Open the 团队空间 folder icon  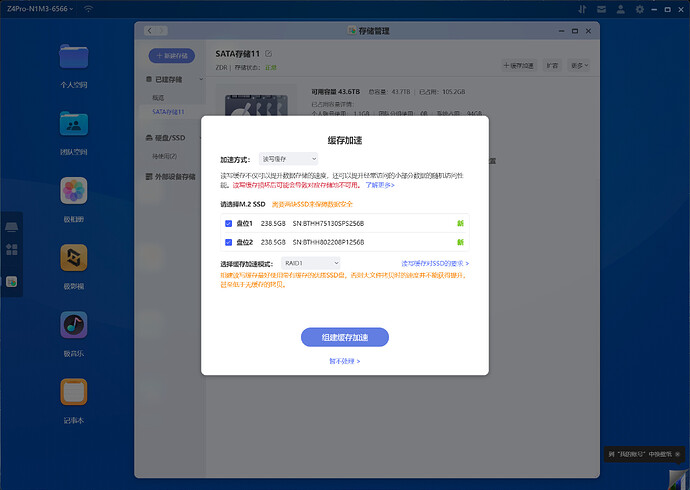[74, 124]
